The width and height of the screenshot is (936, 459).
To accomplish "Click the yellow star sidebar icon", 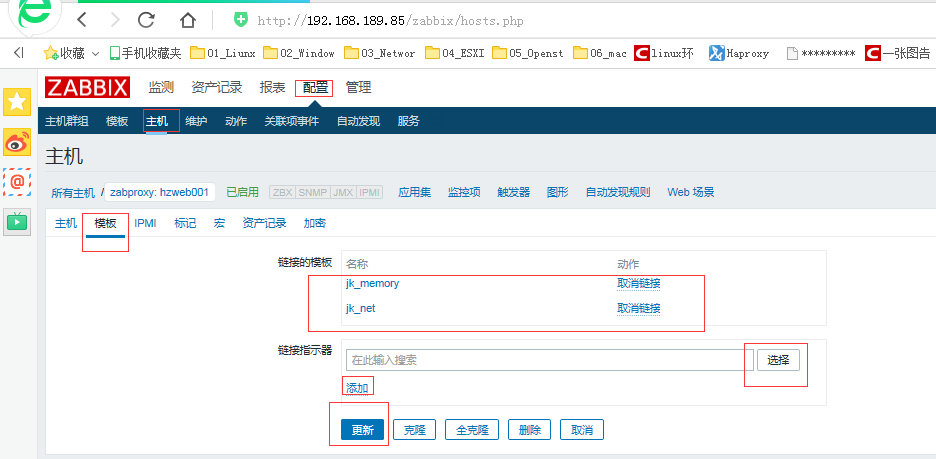I will (17, 101).
